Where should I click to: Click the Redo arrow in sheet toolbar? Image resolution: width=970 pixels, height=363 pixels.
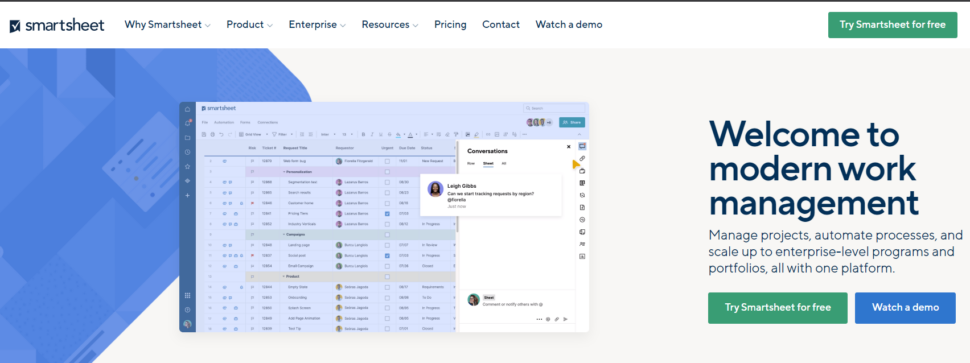coord(230,134)
